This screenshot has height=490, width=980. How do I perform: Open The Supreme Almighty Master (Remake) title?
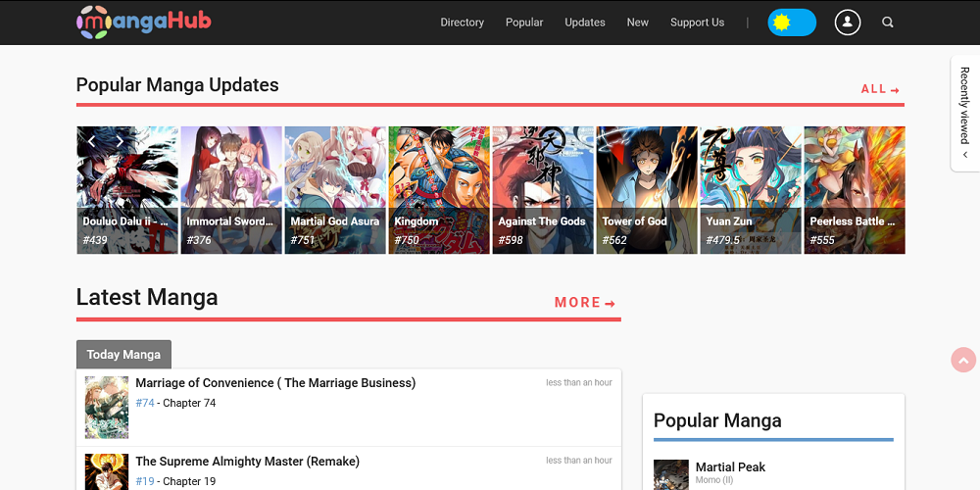248,462
